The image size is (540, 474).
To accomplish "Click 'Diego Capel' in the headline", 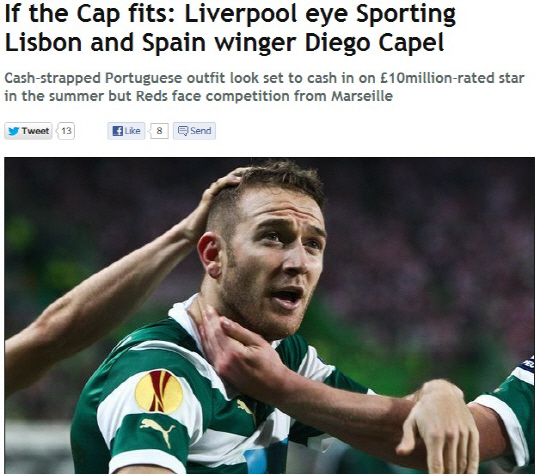I will point(375,43).
